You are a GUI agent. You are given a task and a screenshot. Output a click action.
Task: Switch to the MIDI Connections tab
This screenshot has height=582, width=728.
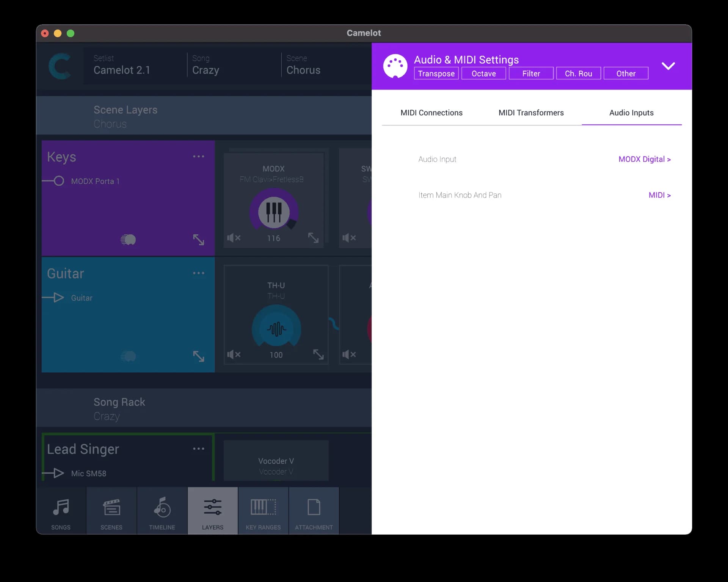[431, 113]
